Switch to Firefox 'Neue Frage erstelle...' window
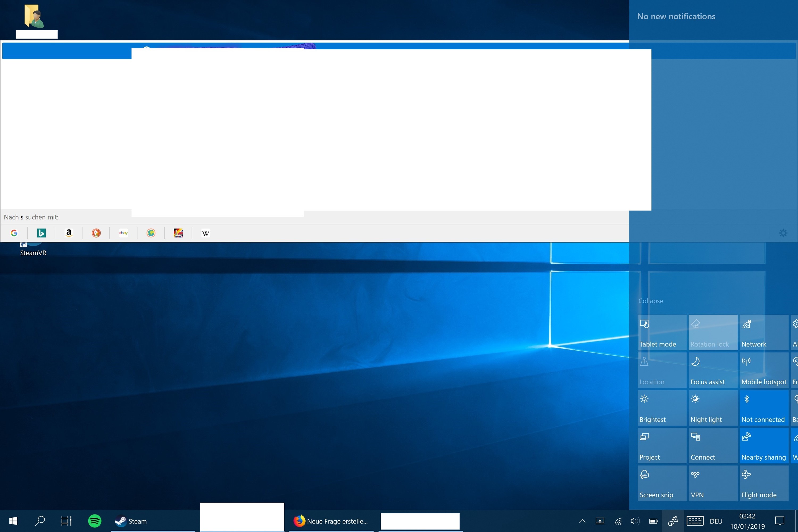Screen dimensions: 798x532 pyautogui.click(x=331, y=521)
